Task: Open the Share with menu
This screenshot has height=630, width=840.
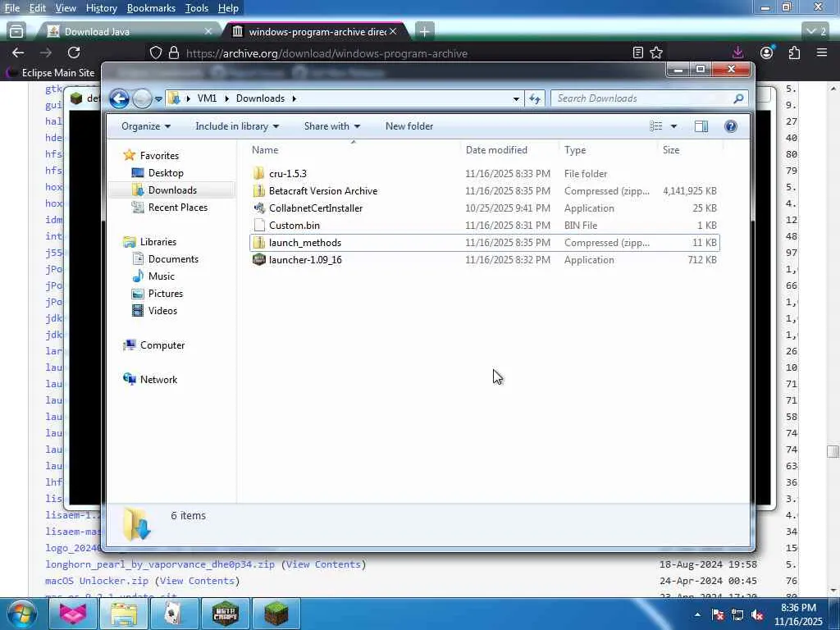Action: coord(331,126)
